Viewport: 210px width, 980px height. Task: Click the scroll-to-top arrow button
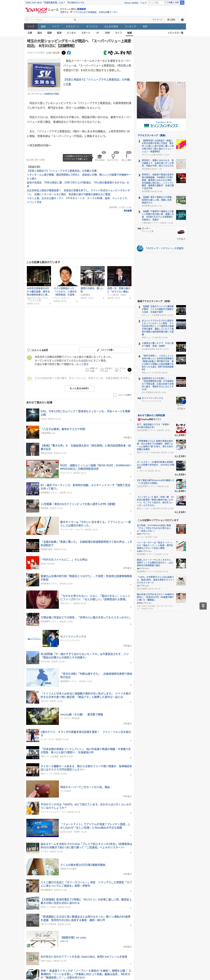click(x=203, y=606)
